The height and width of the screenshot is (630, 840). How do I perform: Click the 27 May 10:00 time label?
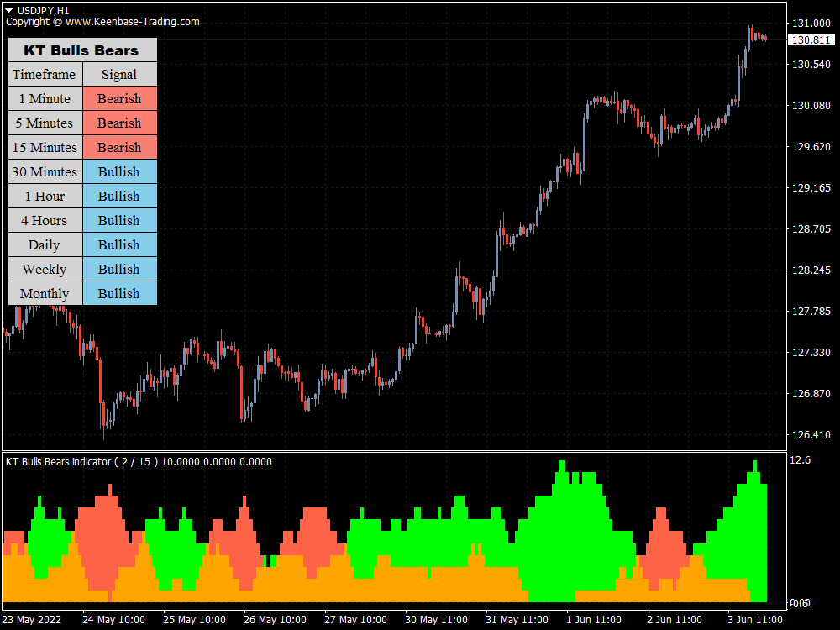pos(355,620)
